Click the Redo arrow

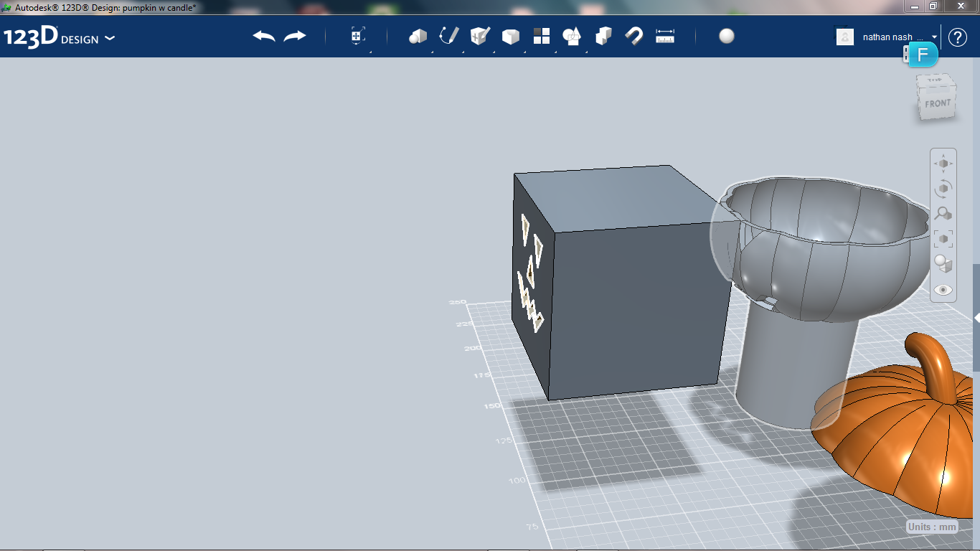(295, 37)
